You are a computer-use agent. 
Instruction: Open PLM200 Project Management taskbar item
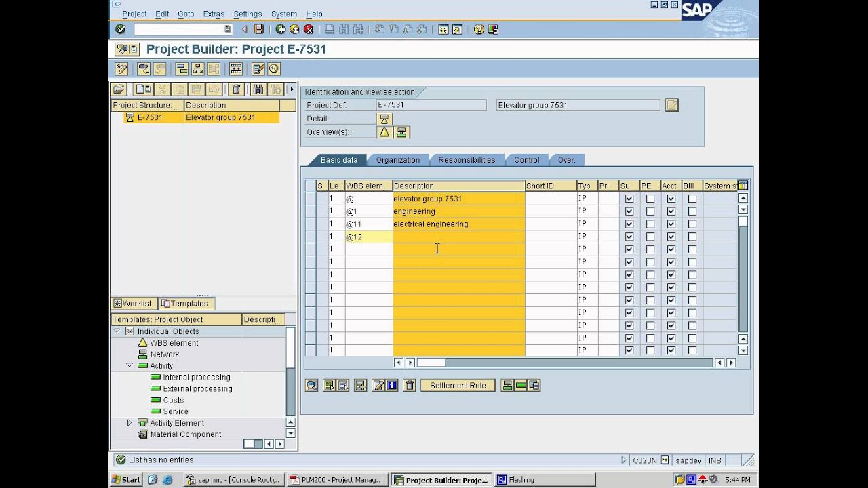pyautogui.click(x=337, y=479)
